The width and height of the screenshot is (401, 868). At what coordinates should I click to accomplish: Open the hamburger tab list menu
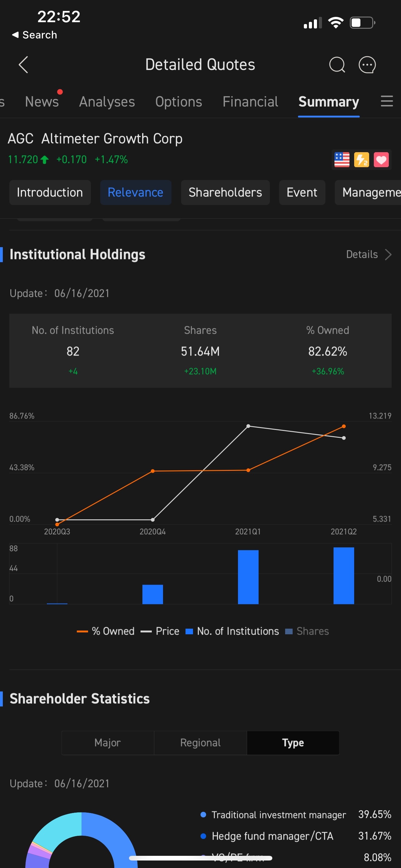click(387, 101)
